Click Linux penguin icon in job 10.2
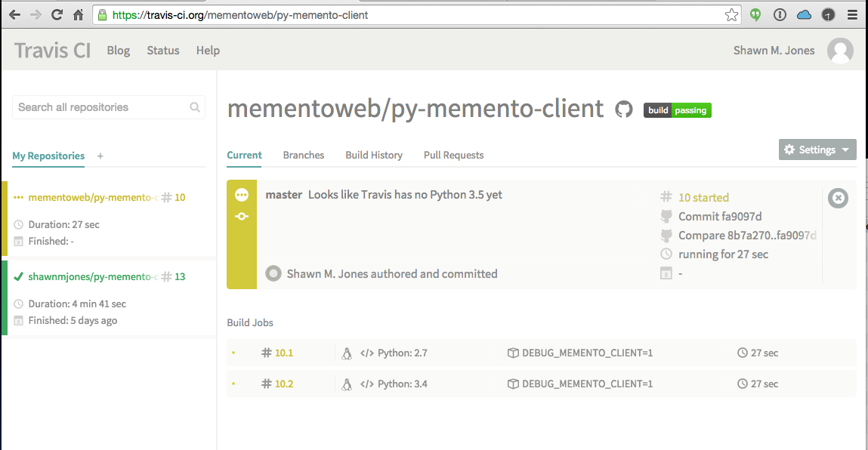The width and height of the screenshot is (868, 450). [x=347, y=384]
